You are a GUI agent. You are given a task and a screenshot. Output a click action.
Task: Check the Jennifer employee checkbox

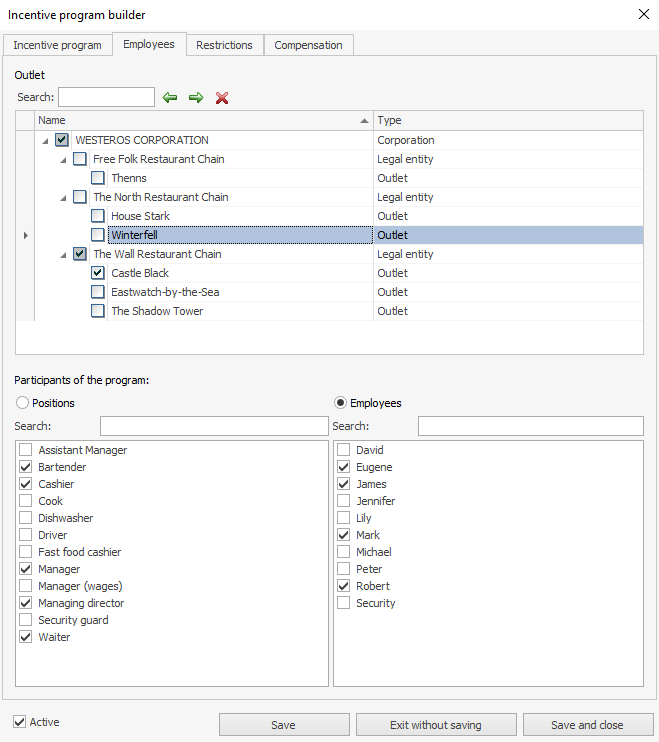344,501
